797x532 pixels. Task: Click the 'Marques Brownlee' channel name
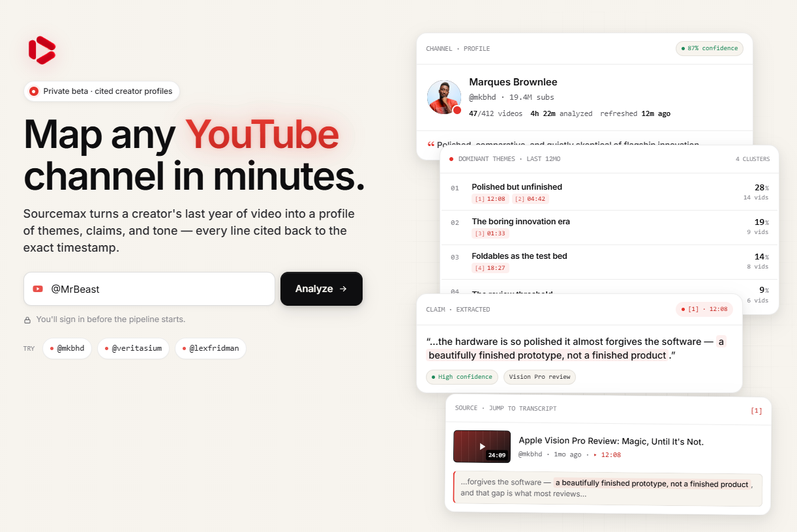513,82
